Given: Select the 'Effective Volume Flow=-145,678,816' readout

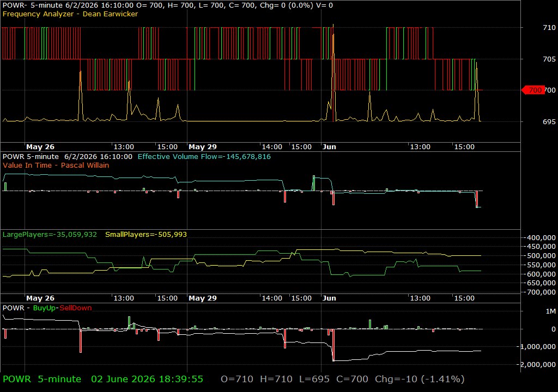Looking at the screenshot, I should pos(204,156).
